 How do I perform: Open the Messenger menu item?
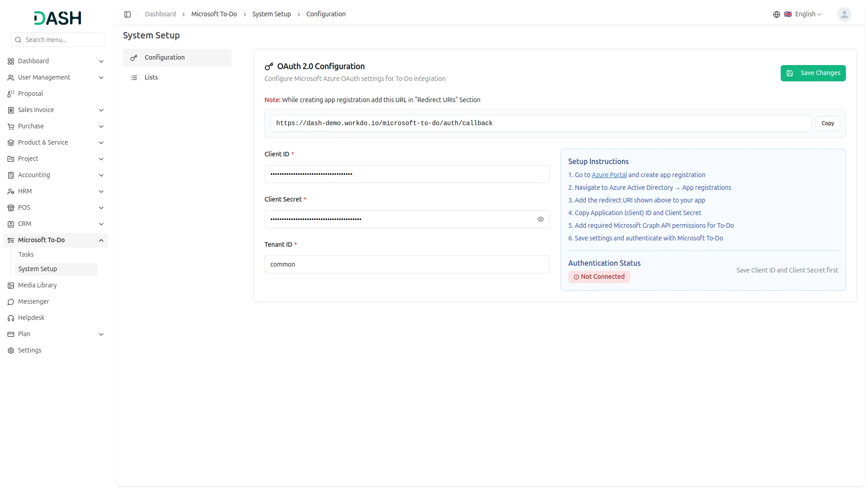click(56, 302)
